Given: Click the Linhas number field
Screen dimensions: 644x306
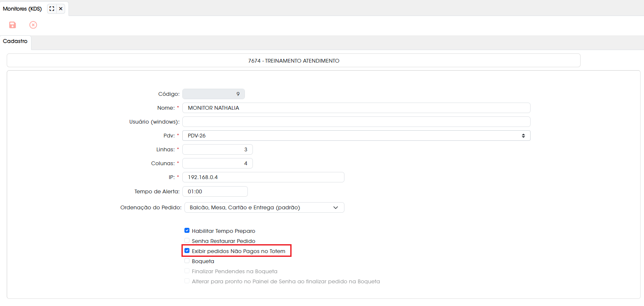Looking at the screenshot, I should [218, 150].
